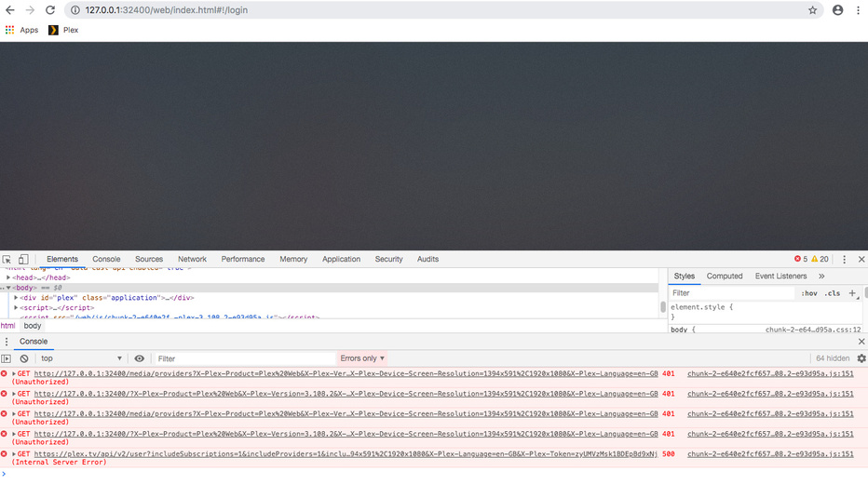Expand the script element node
The width and height of the screenshot is (868, 499).
point(16,307)
